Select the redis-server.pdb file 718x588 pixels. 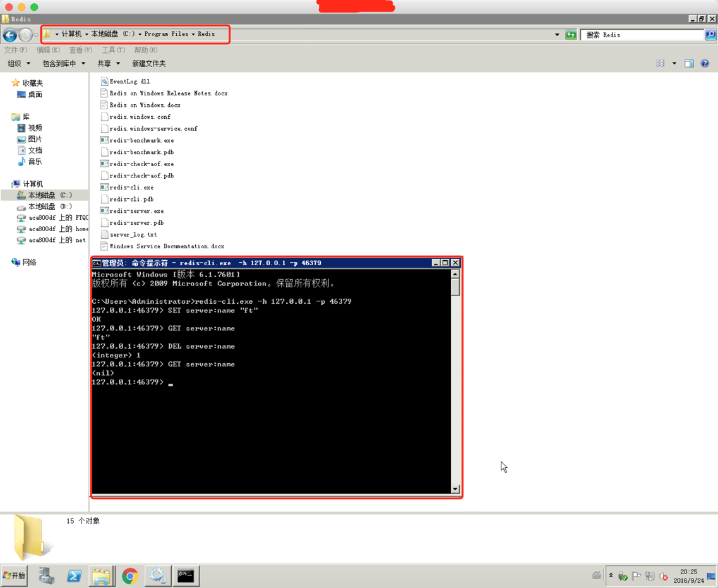[x=133, y=222]
